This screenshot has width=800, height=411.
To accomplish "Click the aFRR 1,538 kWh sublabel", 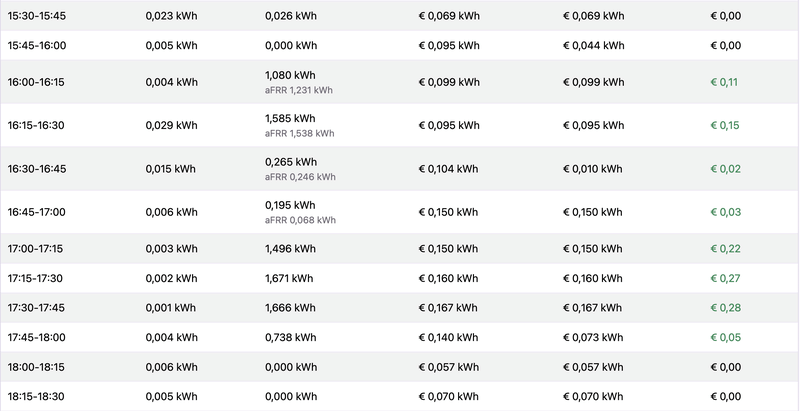I will pyautogui.click(x=299, y=134).
